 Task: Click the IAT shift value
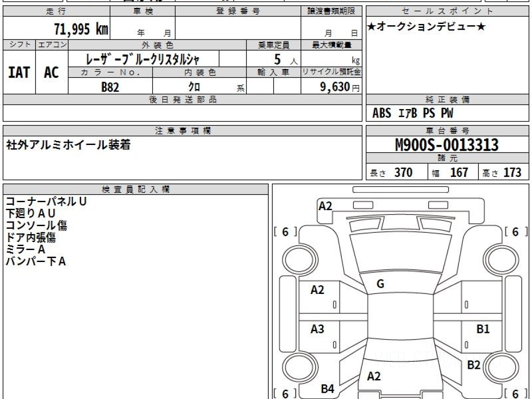pyautogui.click(x=19, y=72)
